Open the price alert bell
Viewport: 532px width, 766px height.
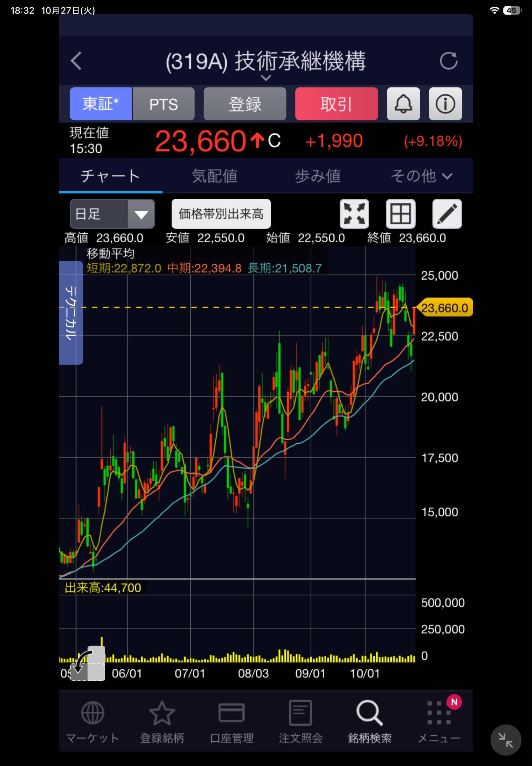[x=403, y=104]
